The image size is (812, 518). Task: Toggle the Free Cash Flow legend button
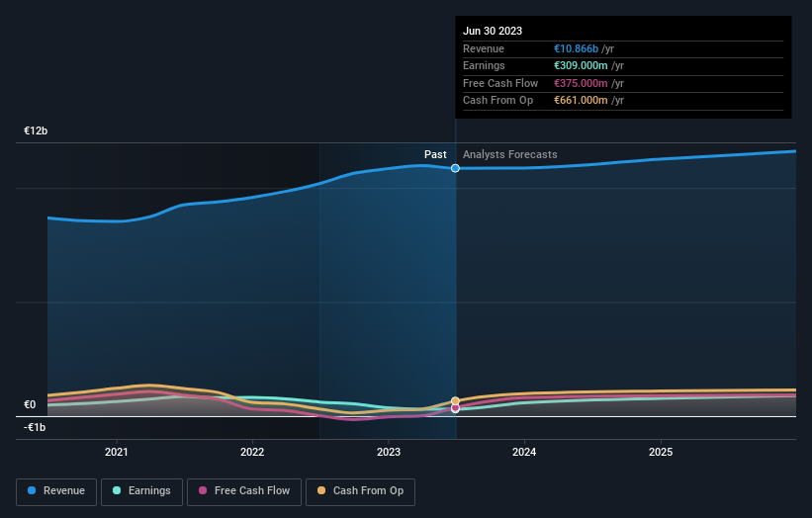click(x=244, y=491)
